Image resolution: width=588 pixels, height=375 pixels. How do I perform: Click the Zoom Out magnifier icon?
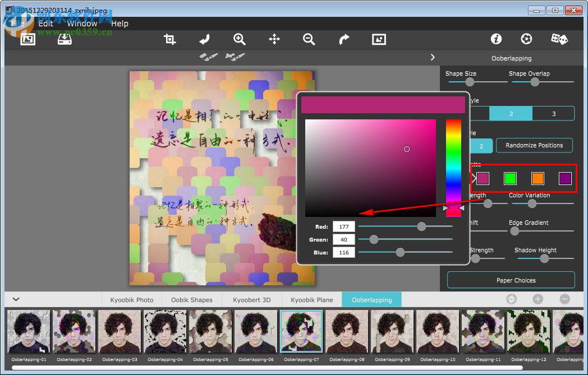309,39
